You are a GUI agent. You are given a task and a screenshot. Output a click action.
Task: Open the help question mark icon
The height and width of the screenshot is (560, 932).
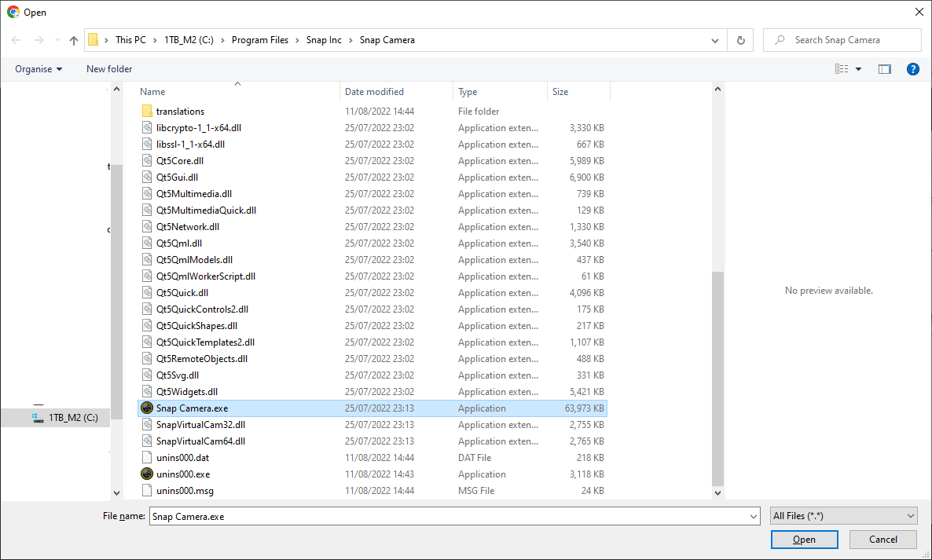coord(913,69)
